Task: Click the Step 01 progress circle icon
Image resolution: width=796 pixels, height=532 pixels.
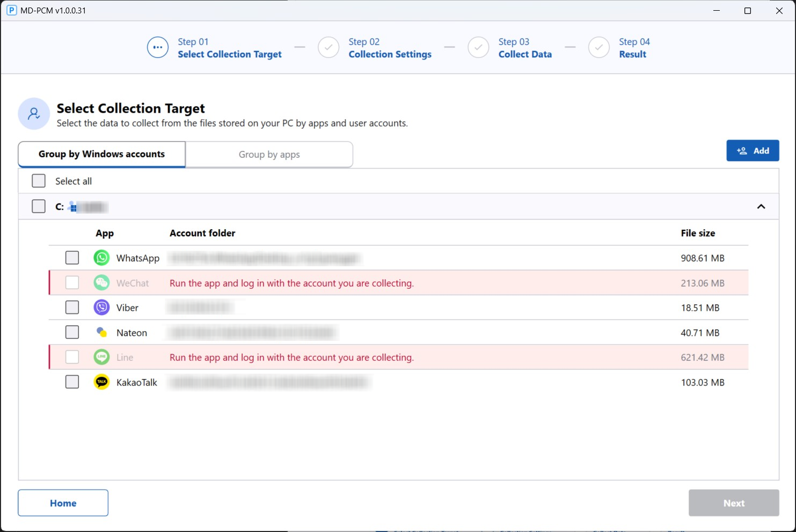Action: pyautogui.click(x=158, y=48)
